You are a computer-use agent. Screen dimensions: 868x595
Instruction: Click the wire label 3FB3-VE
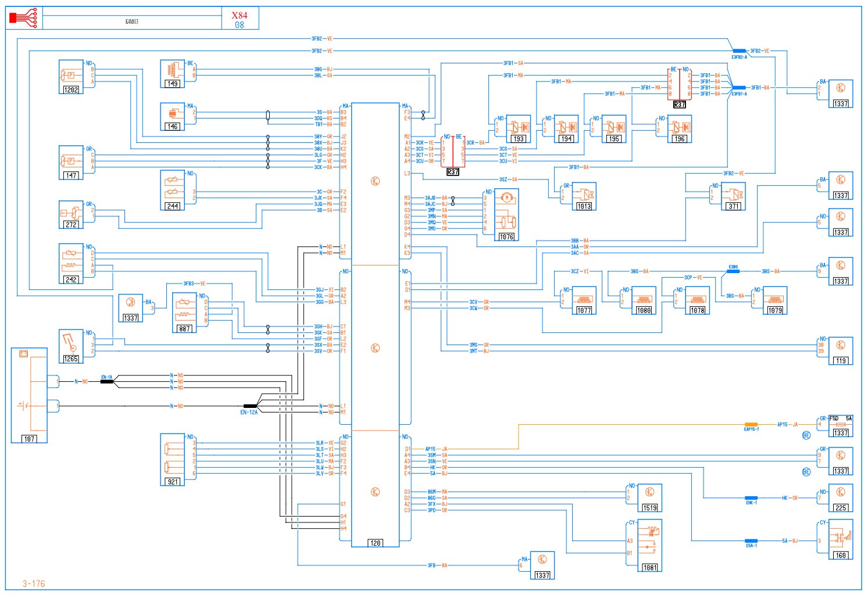click(x=195, y=284)
